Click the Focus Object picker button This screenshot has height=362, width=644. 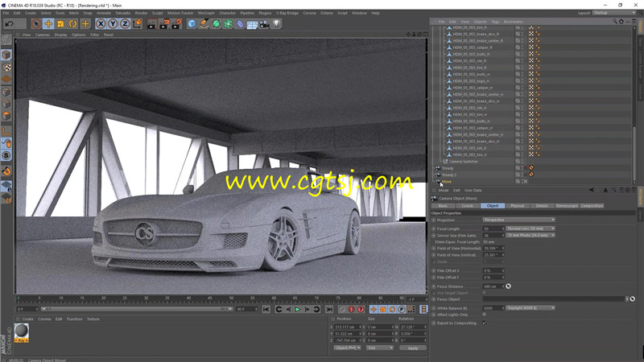(633, 298)
